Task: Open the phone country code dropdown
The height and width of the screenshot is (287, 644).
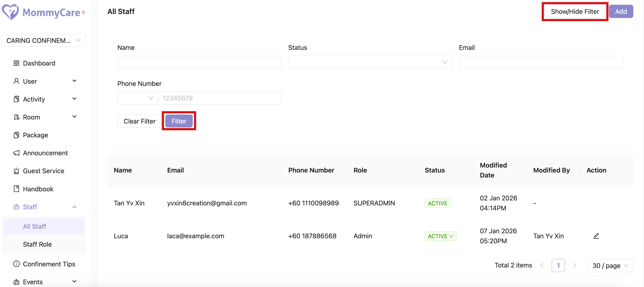Action: [x=137, y=98]
